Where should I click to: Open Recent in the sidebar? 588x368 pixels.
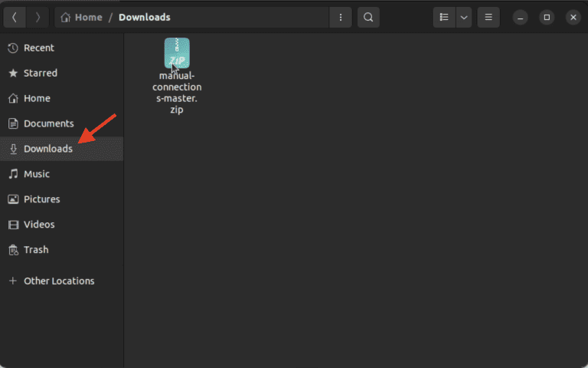tap(38, 48)
